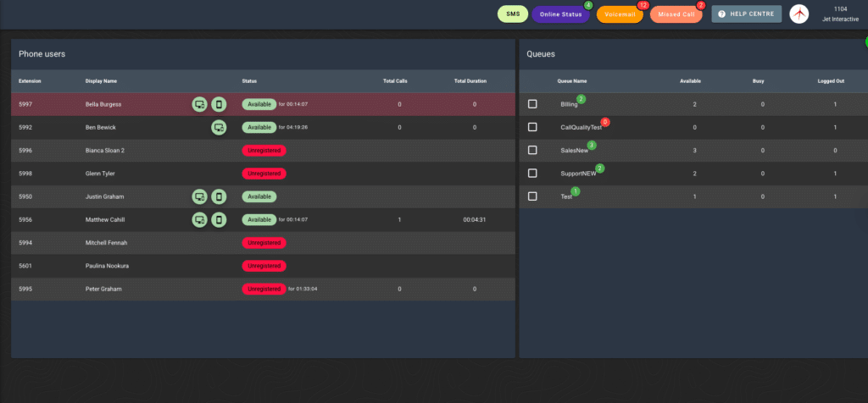This screenshot has width=868, height=403.
Task: Click Matthew Cahill's desktop phone icon
Action: coord(199,219)
